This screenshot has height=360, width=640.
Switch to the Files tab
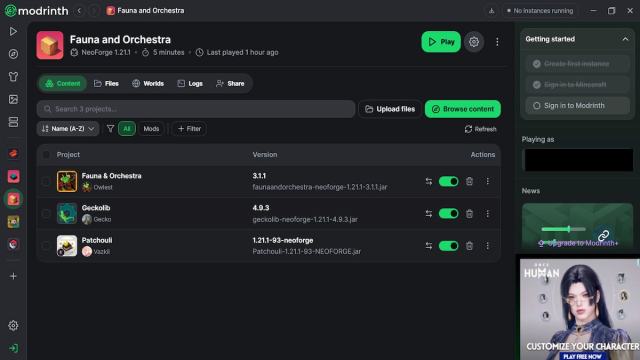(x=106, y=83)
